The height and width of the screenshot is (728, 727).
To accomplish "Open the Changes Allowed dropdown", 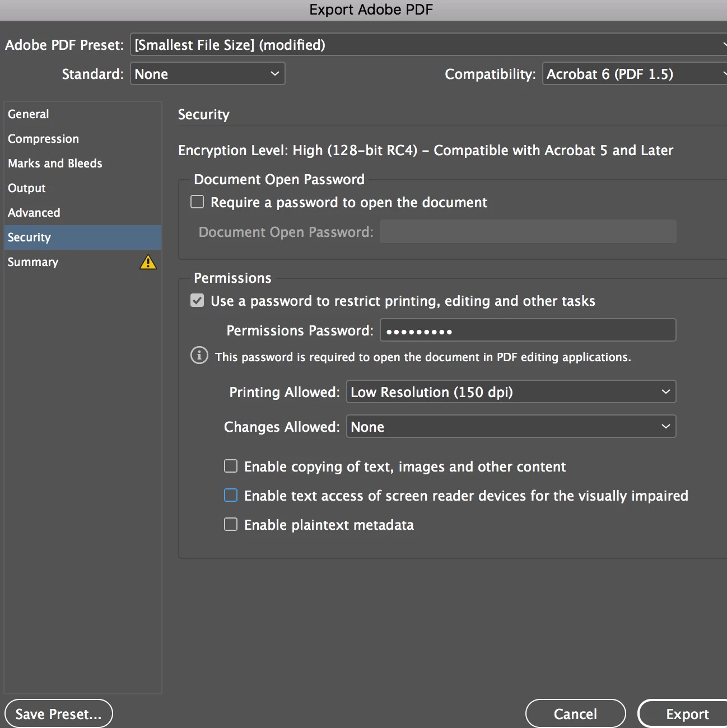I will (x=511, y=426).
